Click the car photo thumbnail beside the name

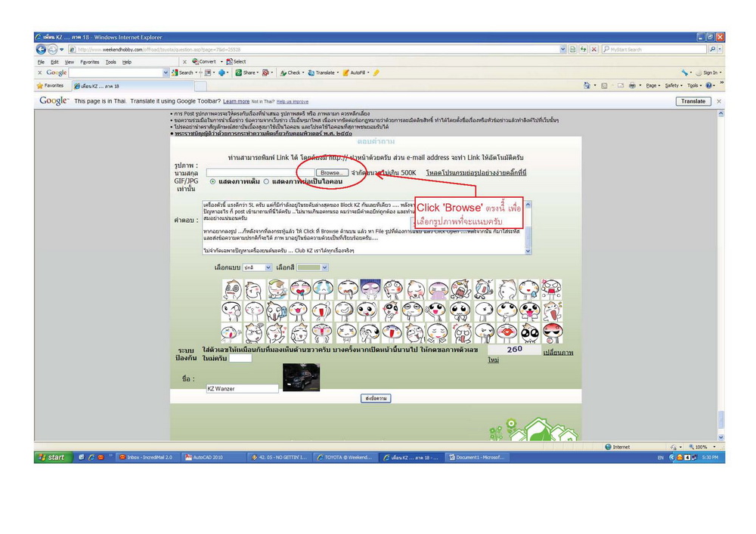tap(301, 377)
